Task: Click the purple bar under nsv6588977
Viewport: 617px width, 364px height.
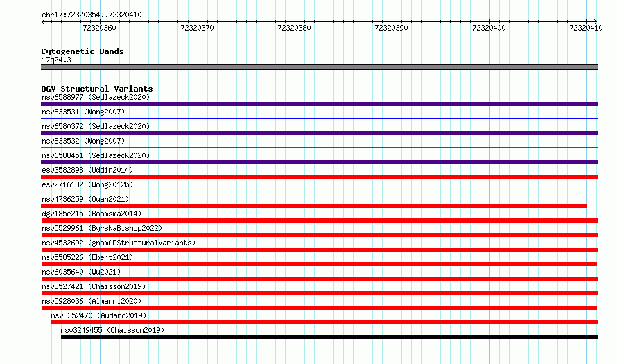Action: click(x=319, y=104)
